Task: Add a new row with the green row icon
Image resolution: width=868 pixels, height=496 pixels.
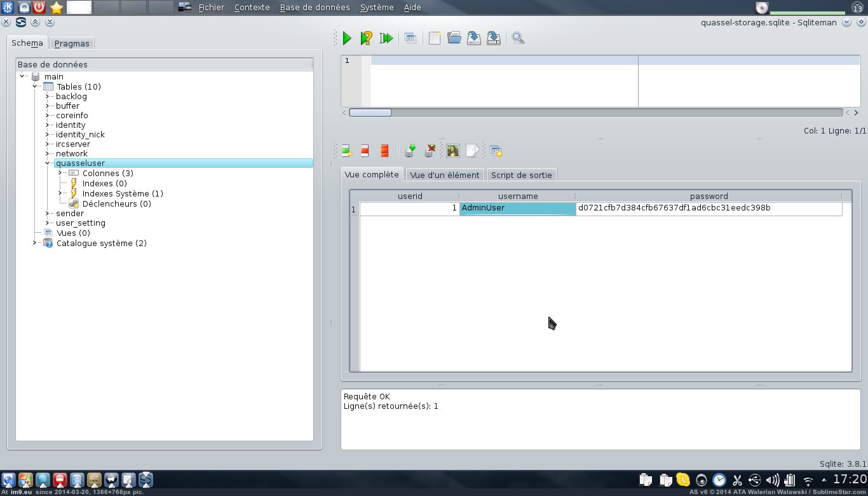Action: (346, 151)
